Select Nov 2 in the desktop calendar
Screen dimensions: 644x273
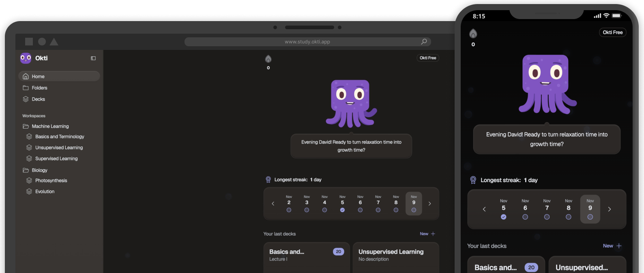[289, 204]
